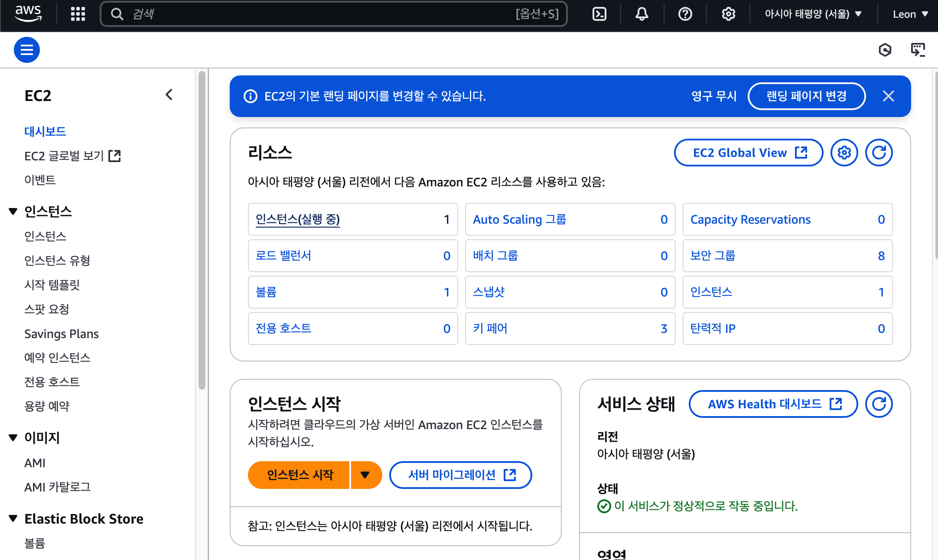Dismiss the landing page banner

click(x=889, y=96)
